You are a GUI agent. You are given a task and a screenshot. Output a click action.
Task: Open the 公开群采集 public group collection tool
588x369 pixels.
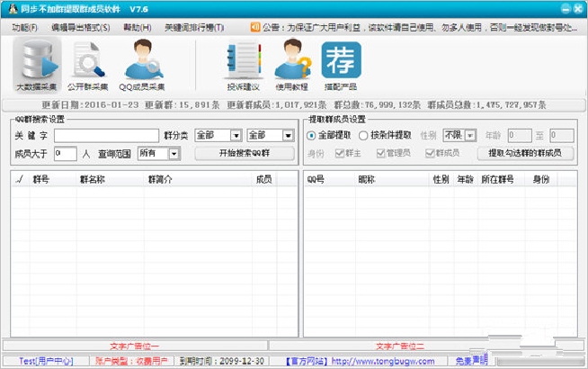pyautogui.click(x=88, y=66)
